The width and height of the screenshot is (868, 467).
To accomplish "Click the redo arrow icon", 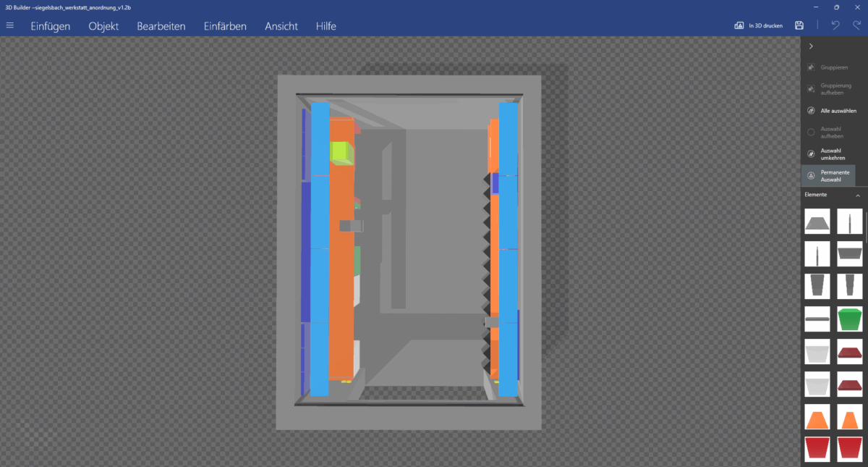I will (856, 25).
